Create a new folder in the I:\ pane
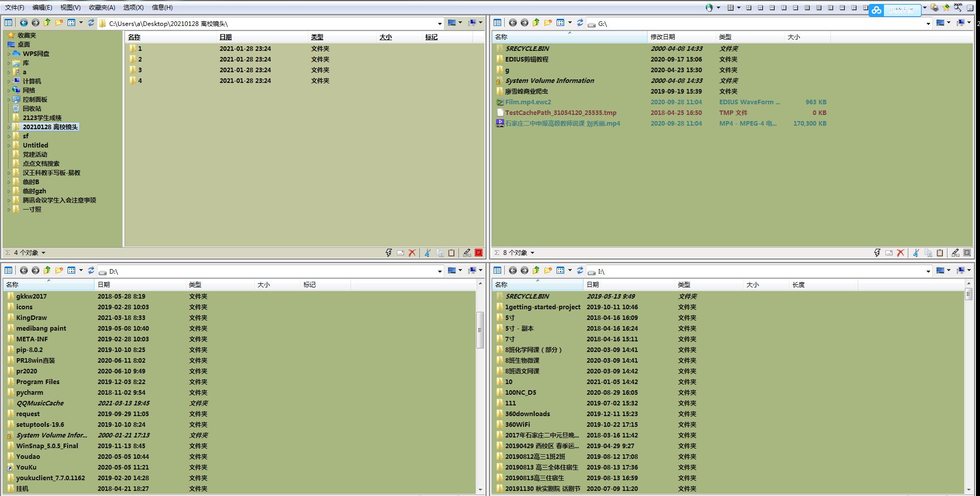The width and height of the screenshot is (980, 496). (547, 271)
